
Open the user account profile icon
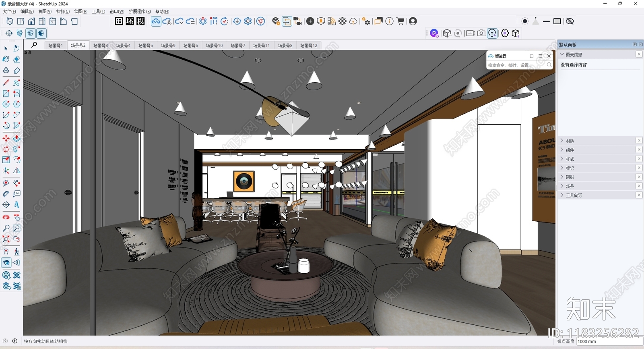tap(413, 21)
